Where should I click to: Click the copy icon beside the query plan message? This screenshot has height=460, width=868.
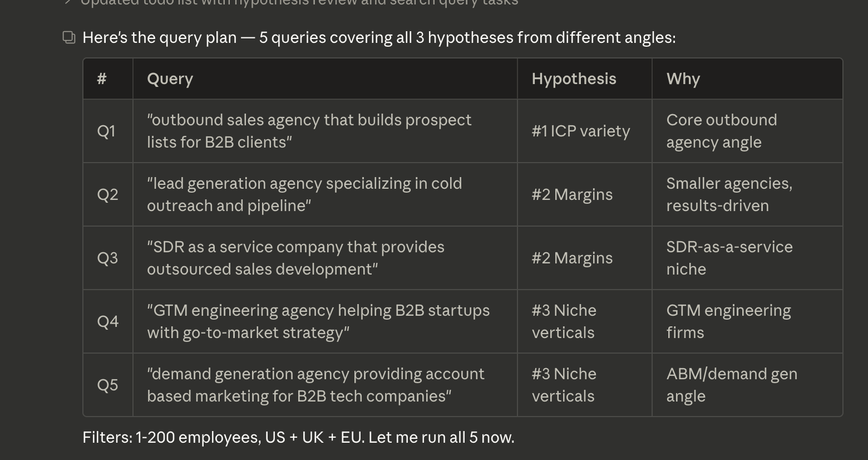(x=69, y=38)
